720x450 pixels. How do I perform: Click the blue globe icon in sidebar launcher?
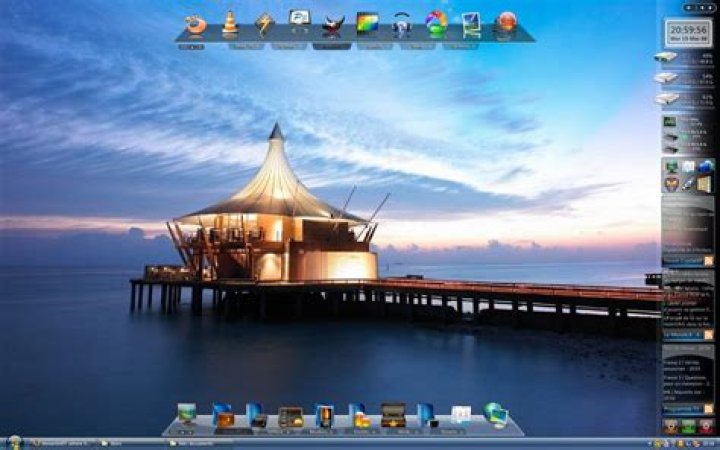[706, 166]
